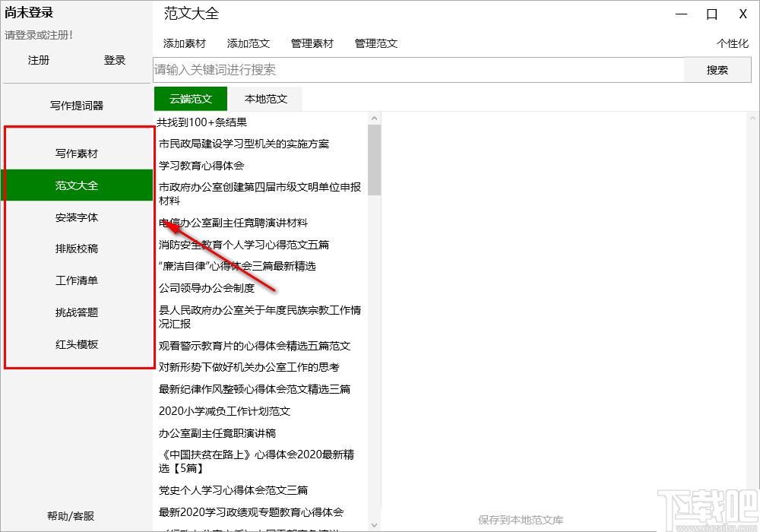Click 添加范文 in the top toolbar
Viewport: 760px width, 532px height.
[x=249, y=43]
